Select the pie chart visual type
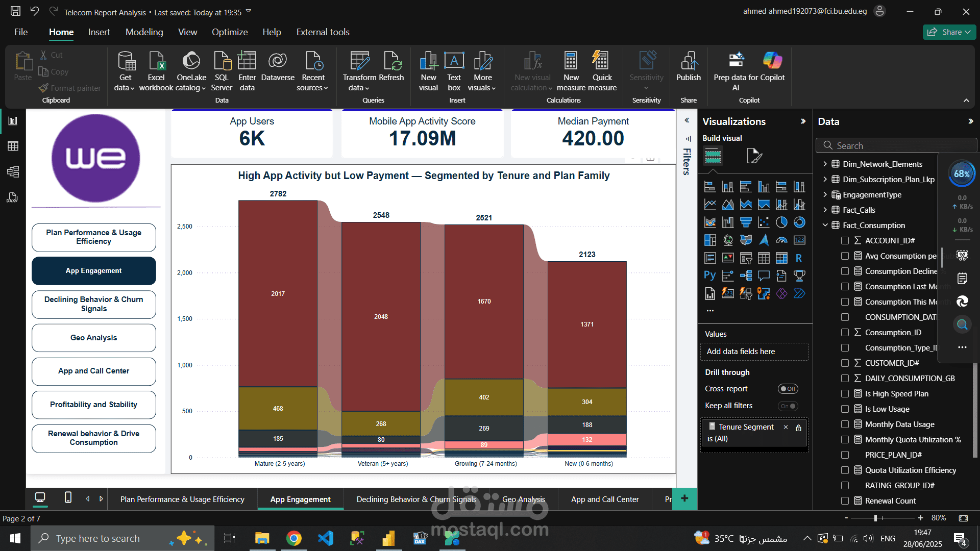 click(x=781, y=222)
